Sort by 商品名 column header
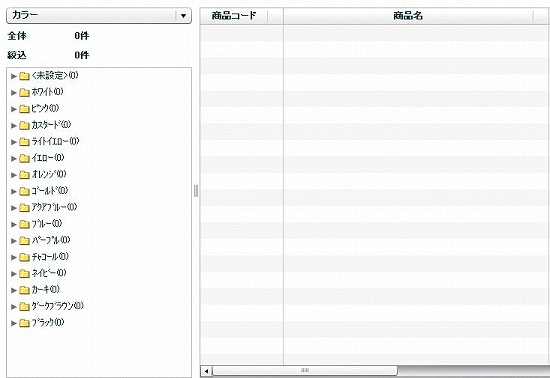This screenshot has height=378, width=550. point(408,16)
